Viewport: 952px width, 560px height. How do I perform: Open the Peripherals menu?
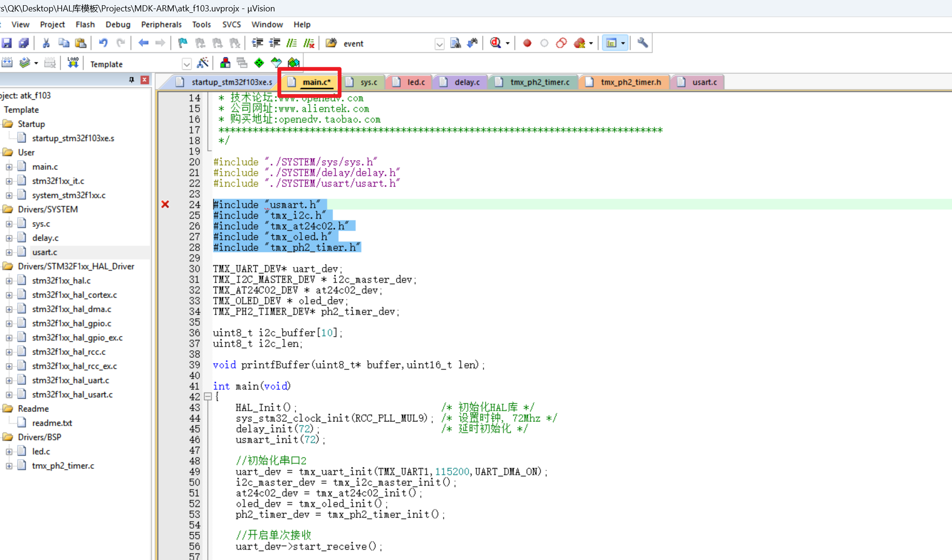161,24
